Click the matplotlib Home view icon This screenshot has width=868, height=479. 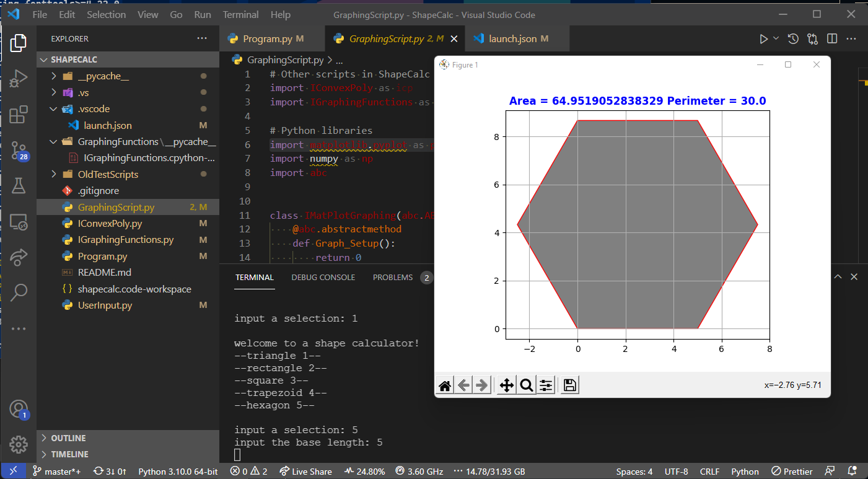coord(444,385)
